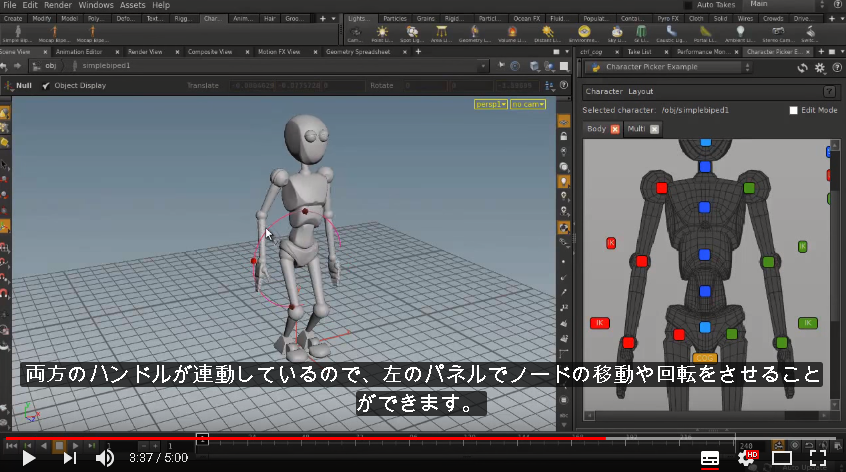Add a new shelf tab on right shelf

pyautogui.click(x=831, y=18)
